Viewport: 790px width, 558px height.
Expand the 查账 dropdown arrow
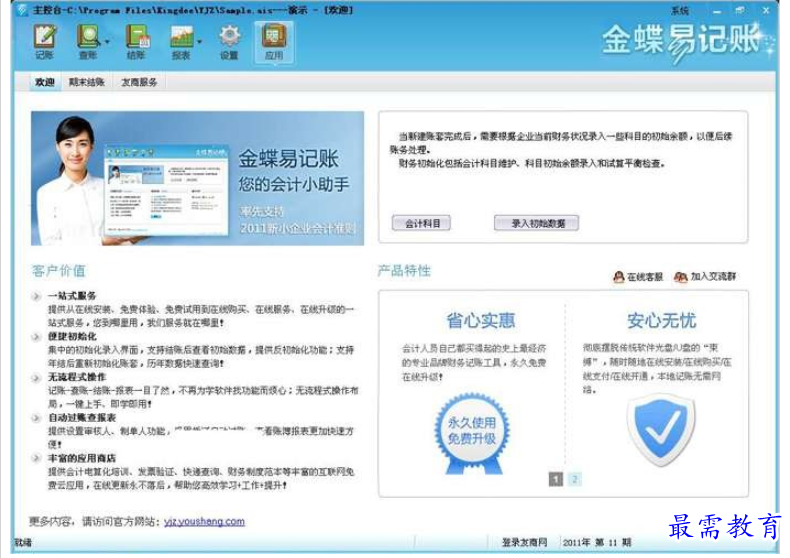(107, 42)
